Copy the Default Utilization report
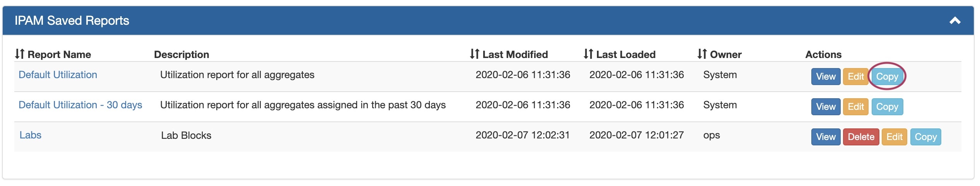980x186 pixels. click(887, 77)
